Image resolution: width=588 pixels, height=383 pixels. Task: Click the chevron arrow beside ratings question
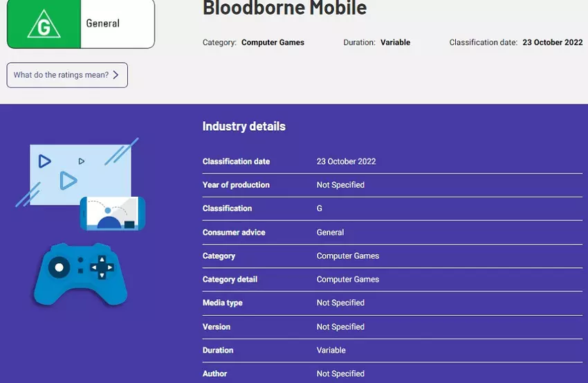coord(116,75)
